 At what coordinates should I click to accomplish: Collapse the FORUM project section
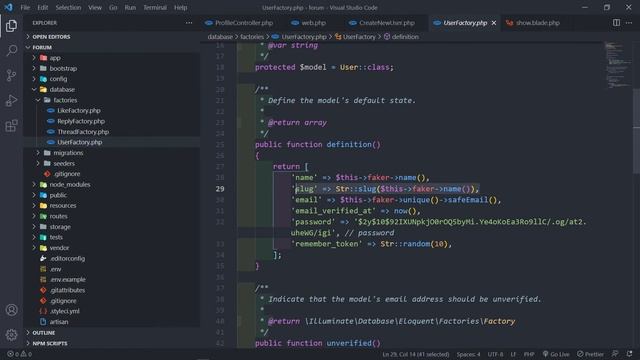coord(42,47)
